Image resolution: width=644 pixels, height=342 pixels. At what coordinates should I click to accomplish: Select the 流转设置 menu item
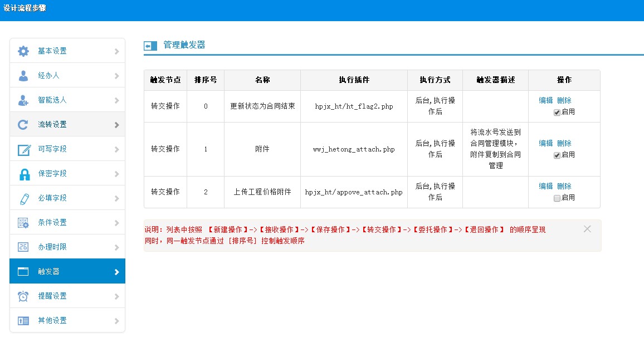pyautogui.click(x=67, y=124)
